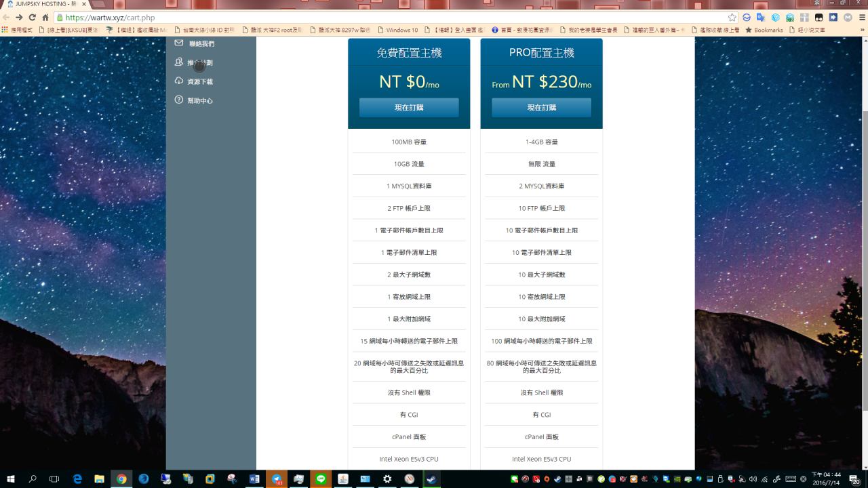This screenshot has height=488, width=868.
Task: Click the cloud download icon in sidebar
Action: [179, 81]
